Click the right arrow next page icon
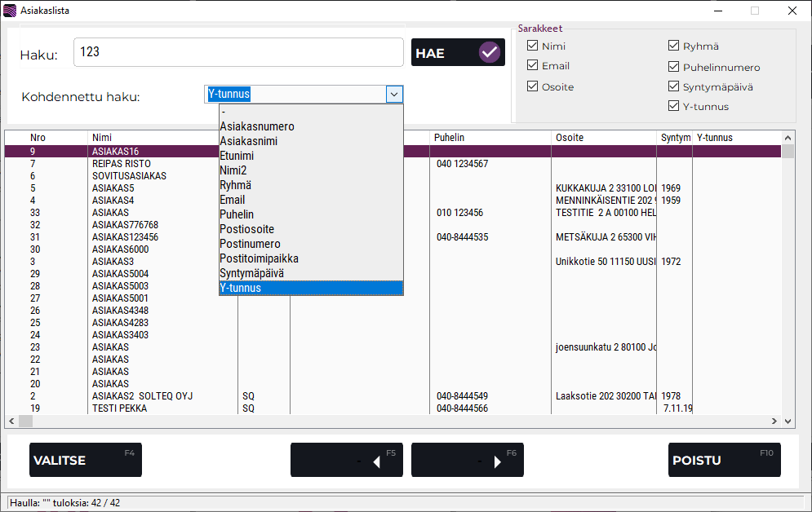812x512 pixels. [498, 461]
